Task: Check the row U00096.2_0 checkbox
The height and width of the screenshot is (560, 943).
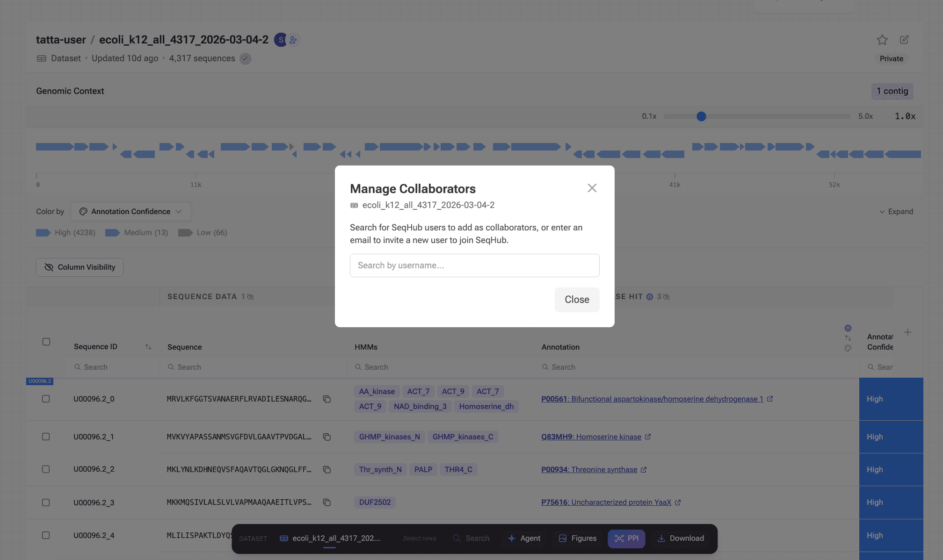Action: pos(46,399)
